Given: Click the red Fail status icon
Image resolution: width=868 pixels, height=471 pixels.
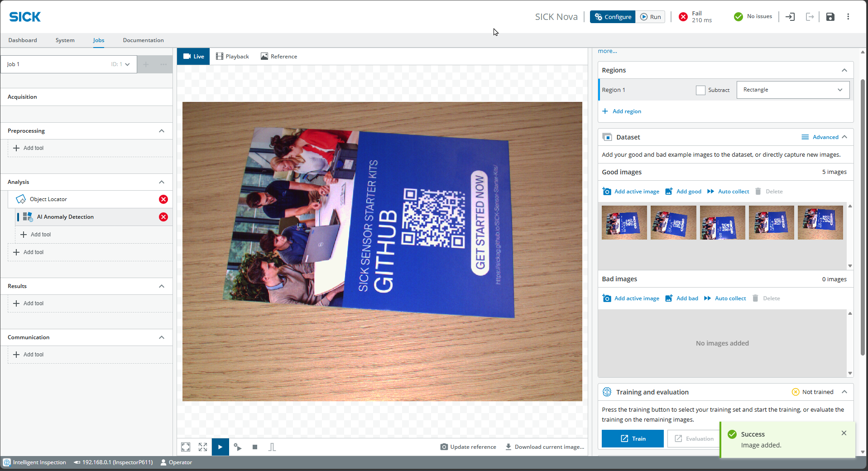Looking at the screenshot, I should point(683,17).
